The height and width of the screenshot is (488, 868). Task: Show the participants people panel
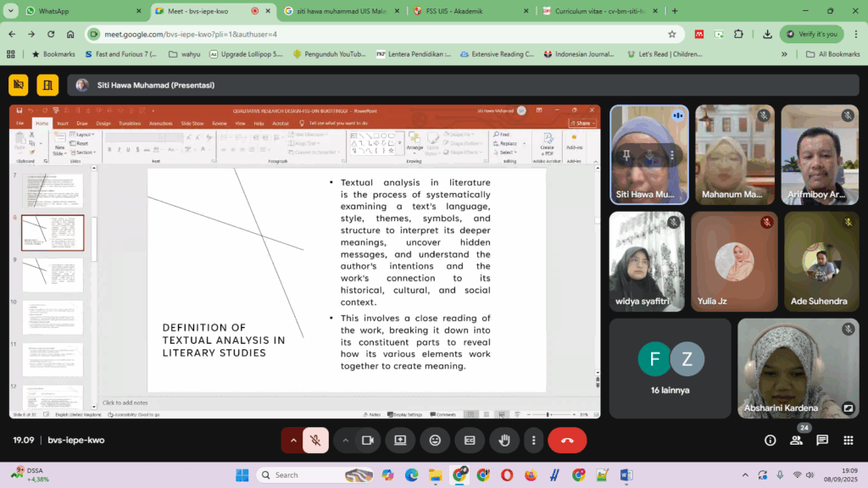[797, 441]
